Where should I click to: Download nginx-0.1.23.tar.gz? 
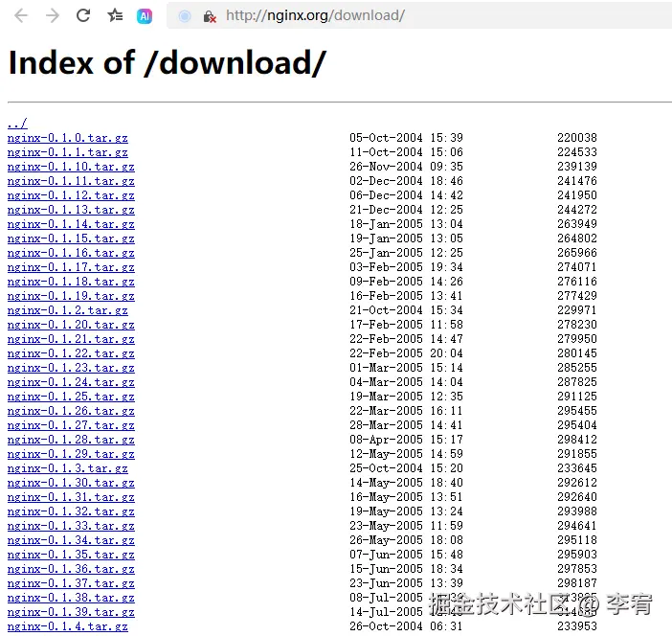(71, 368)
